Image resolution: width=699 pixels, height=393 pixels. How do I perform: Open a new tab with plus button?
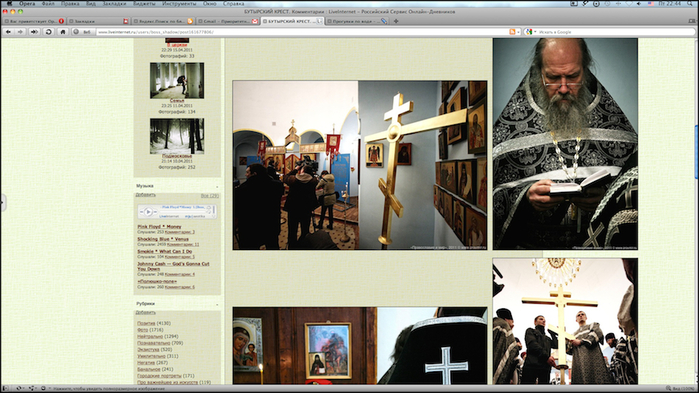click(x=396, y=21)
